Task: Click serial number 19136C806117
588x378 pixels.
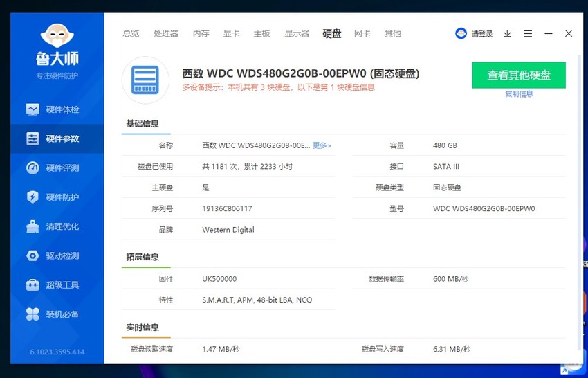Action: (x=227, y=208)
